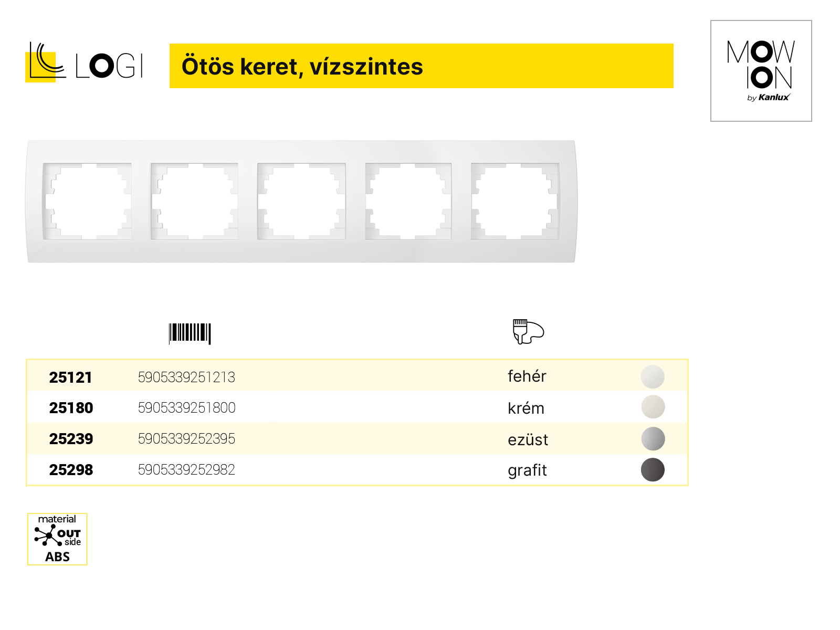Click the barcode column icon

coord(190,333)
